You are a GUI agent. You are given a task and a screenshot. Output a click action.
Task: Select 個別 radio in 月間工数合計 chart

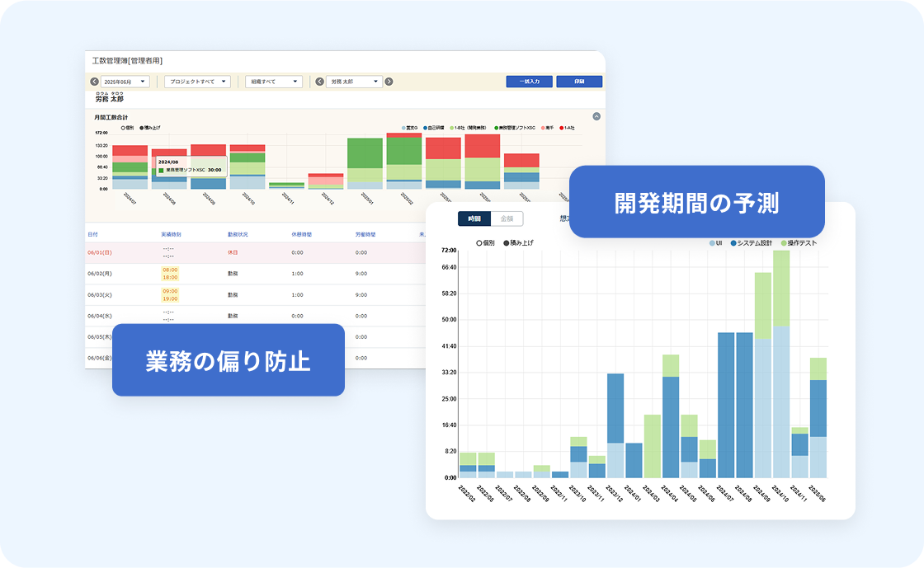(x=123, y=129)
